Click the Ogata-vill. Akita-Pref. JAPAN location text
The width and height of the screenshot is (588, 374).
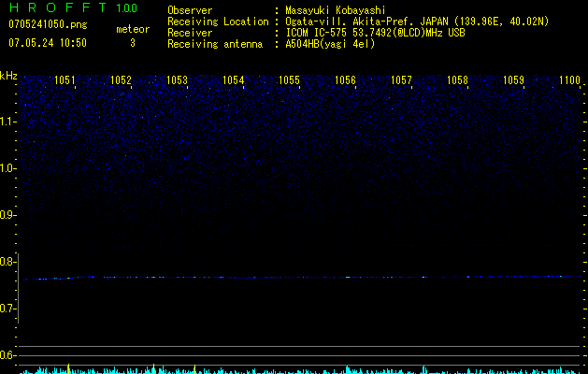click(417, 22)
